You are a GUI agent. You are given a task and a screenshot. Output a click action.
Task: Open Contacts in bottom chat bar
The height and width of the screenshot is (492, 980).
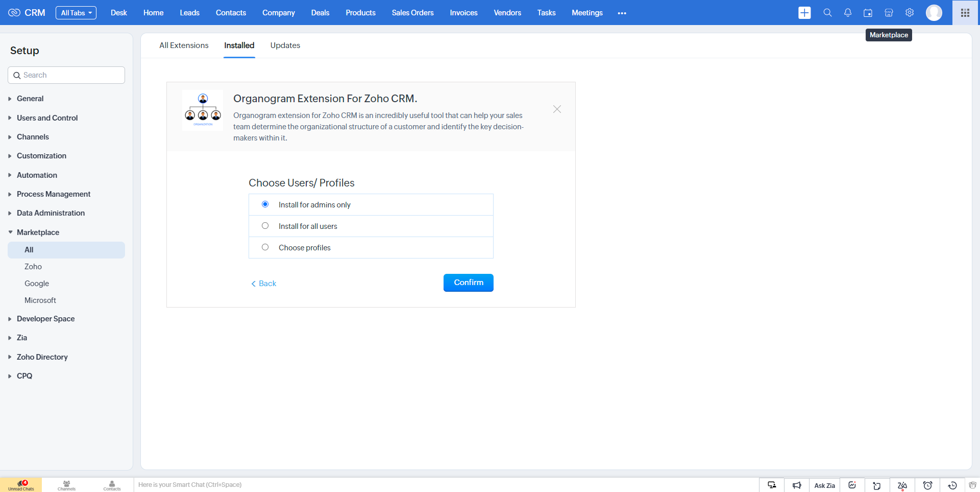112,485
